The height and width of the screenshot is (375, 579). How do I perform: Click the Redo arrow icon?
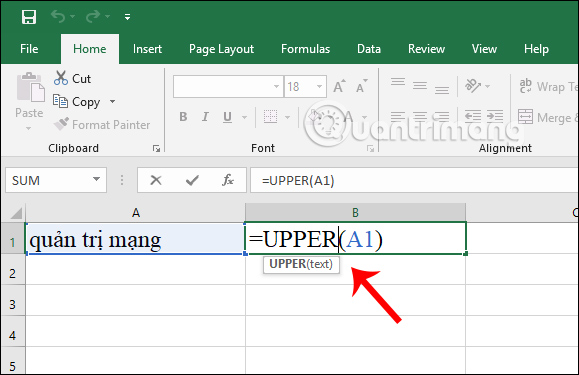point(93,16)
